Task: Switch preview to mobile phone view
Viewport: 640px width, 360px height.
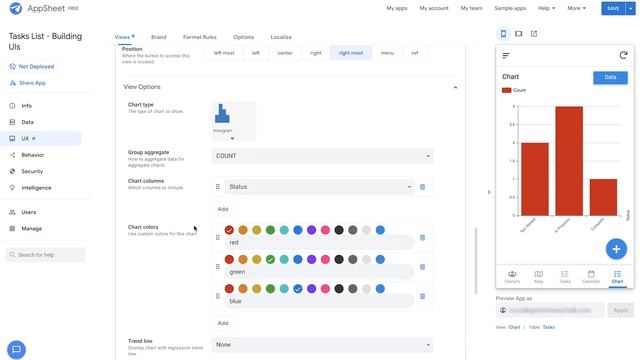Action: tap(503, 33)
